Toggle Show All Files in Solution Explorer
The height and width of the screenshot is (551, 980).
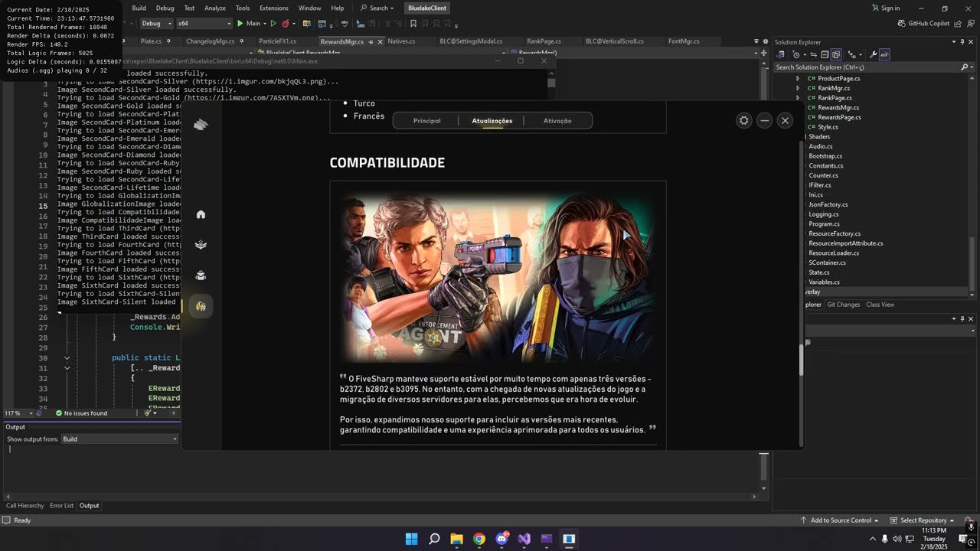pos(836,55)
